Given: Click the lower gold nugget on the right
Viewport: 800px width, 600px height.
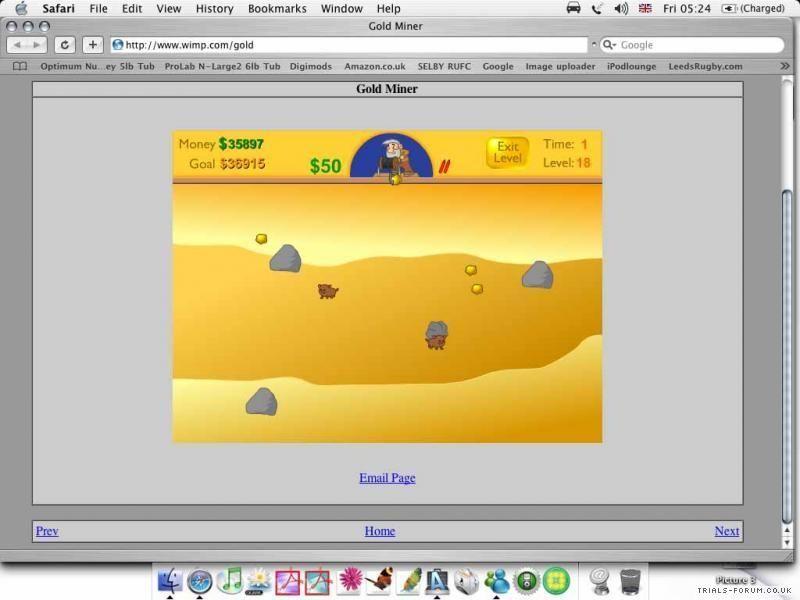Looking at the screenshot, I should 477,289.
